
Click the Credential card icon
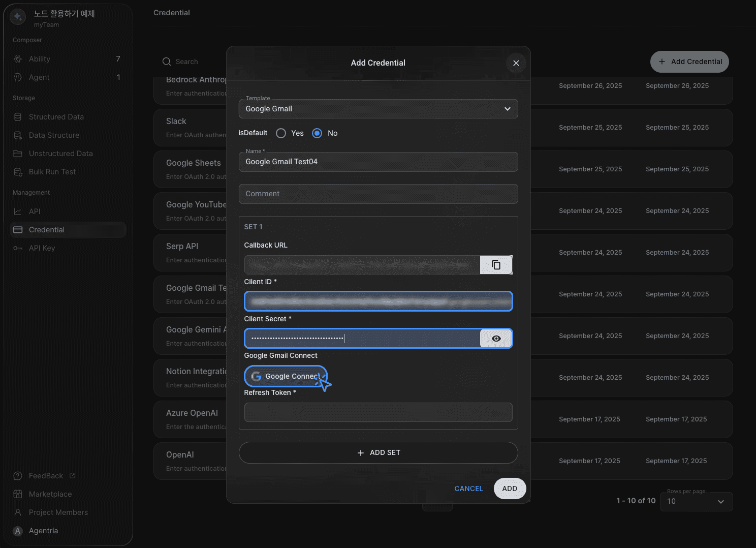[18, 230]
